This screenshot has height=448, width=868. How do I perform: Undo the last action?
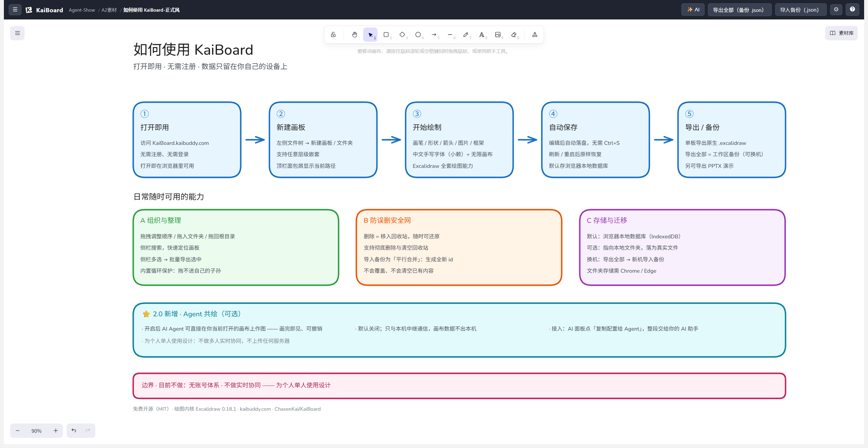point(74,430)
